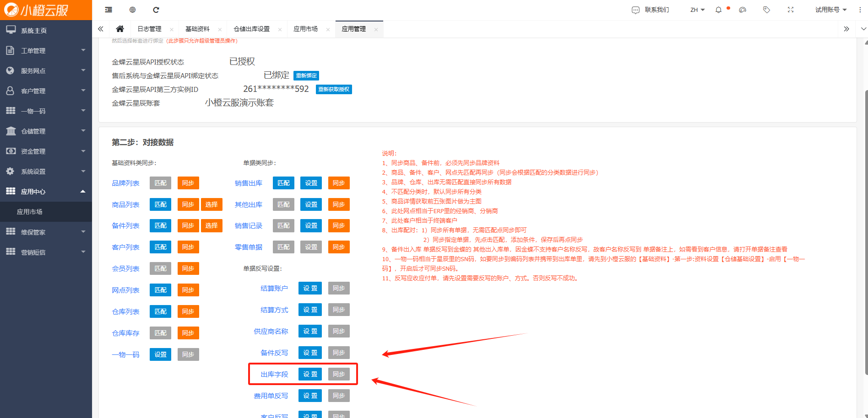Image resolution: width=868 pixels, height=418 pixels.
Task: Open the vertical three-dot more menu
Action: coord(860,10)
